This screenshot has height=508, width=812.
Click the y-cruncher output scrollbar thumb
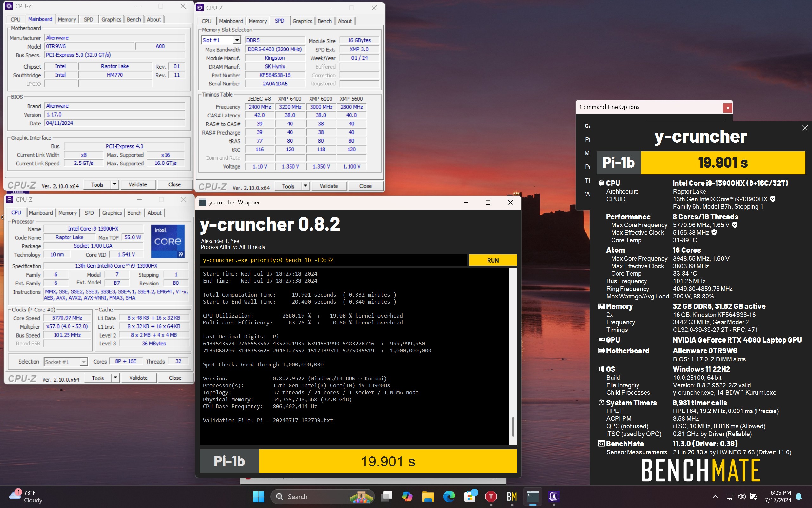pos(513,427)
